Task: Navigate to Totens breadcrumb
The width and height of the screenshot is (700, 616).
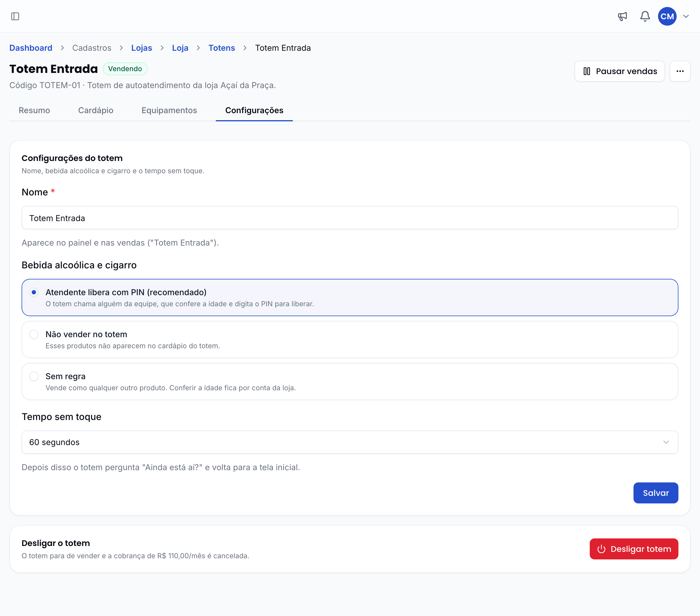Action: click(x=222, y=48)
